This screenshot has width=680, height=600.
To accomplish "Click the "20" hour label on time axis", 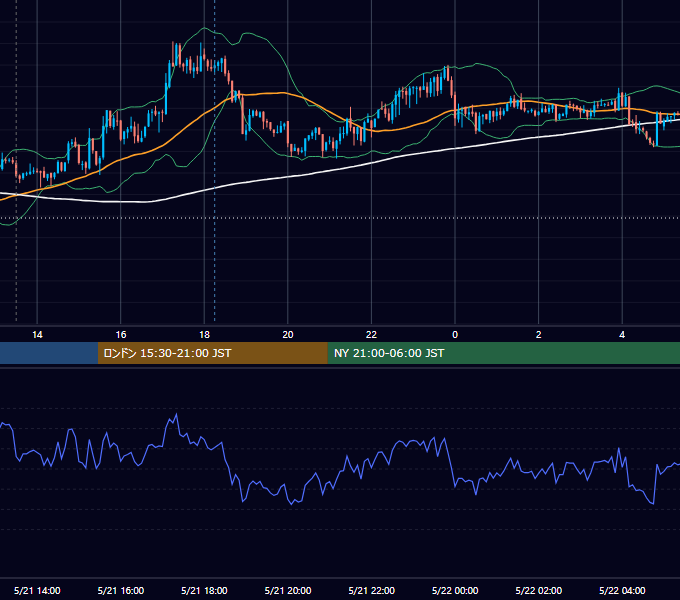I will point(288,334).
